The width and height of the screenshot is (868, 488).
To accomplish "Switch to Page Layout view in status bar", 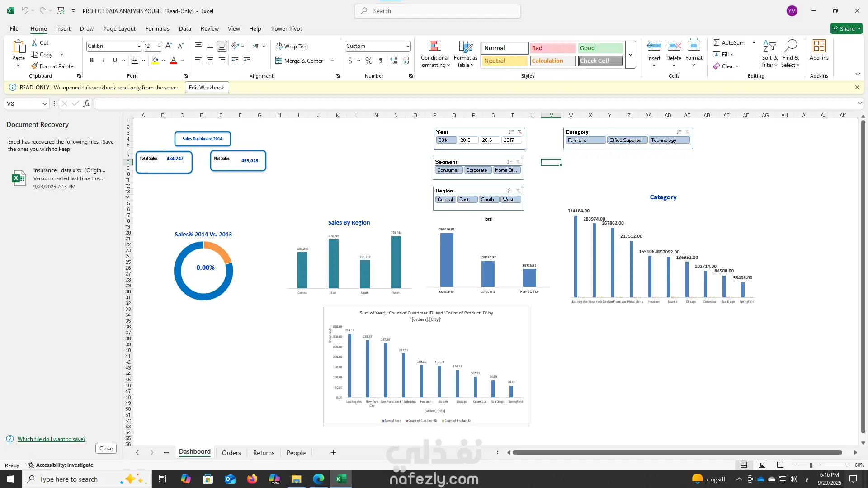I will coord(762,465).
